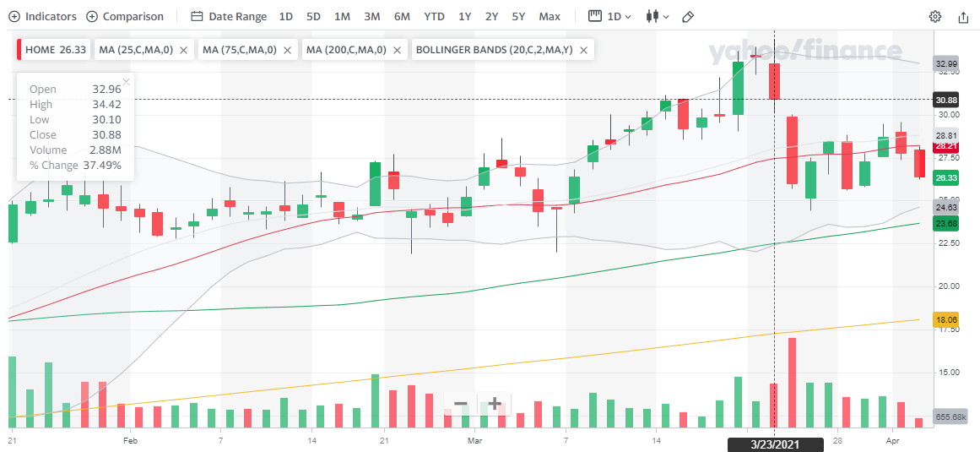This screenshot has width=980, height=452.
Task: Zoom in with the plus button
Action: (495, 404)
